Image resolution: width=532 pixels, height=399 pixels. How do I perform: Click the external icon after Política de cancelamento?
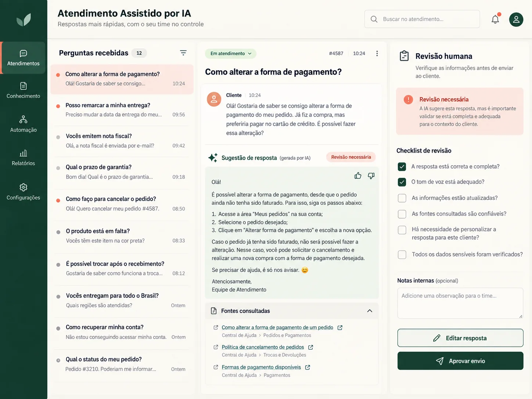(310, 347)
